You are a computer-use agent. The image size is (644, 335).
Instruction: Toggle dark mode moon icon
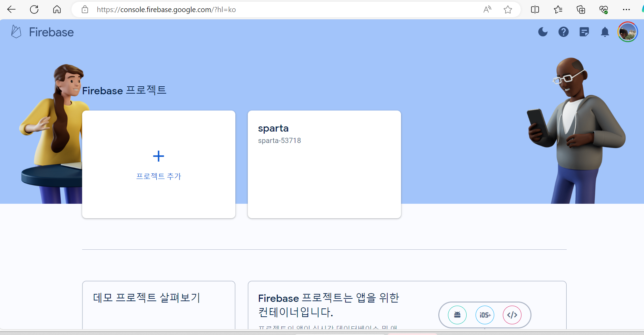543,32
